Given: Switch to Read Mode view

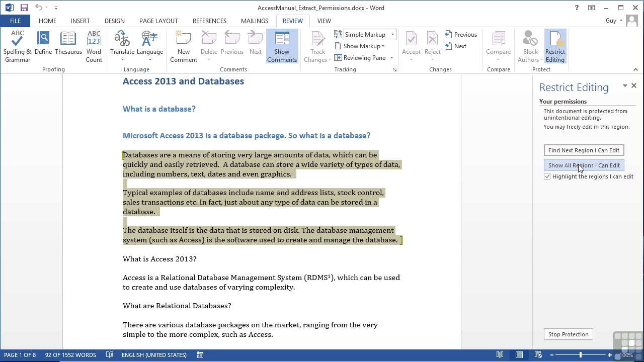Looking at the screenshot, I should tap(500, 355).
